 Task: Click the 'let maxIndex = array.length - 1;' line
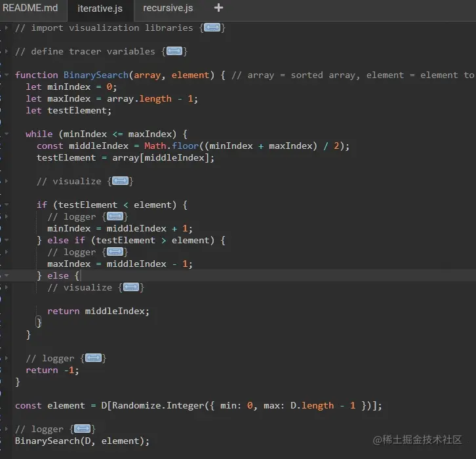(x=111, y=98)
